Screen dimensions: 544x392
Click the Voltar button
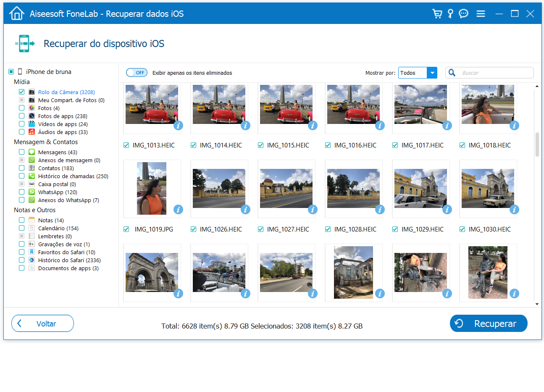[42, 324]
